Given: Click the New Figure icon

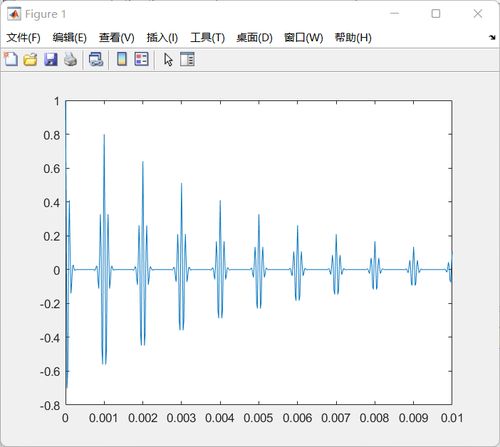Looking at the screenshot, I should 11,59.
